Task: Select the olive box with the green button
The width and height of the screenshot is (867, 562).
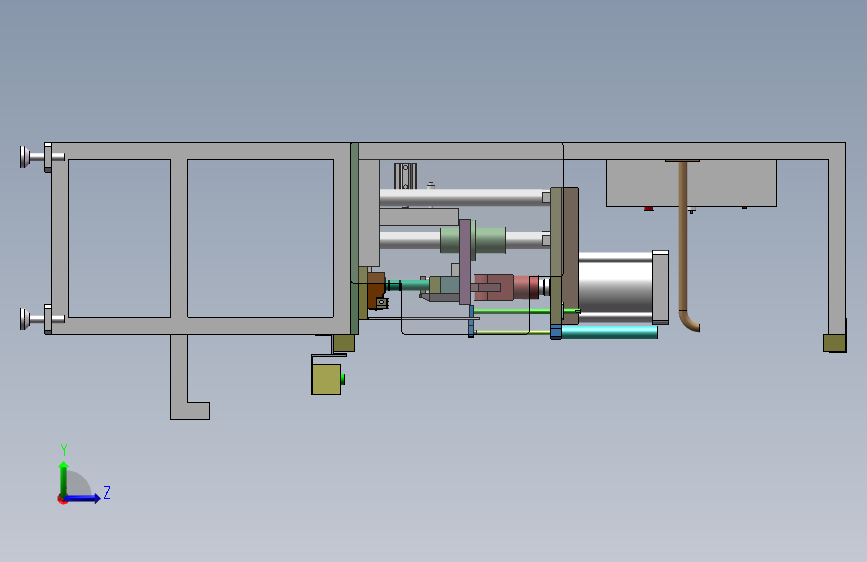Action: (x=326, y=379)
